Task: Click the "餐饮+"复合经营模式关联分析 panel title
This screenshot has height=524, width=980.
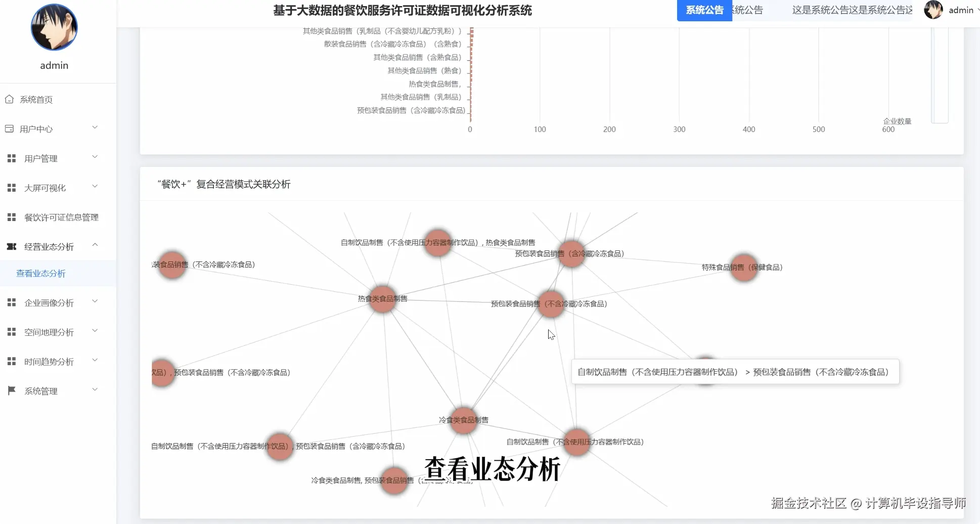Action: point(224,184)
